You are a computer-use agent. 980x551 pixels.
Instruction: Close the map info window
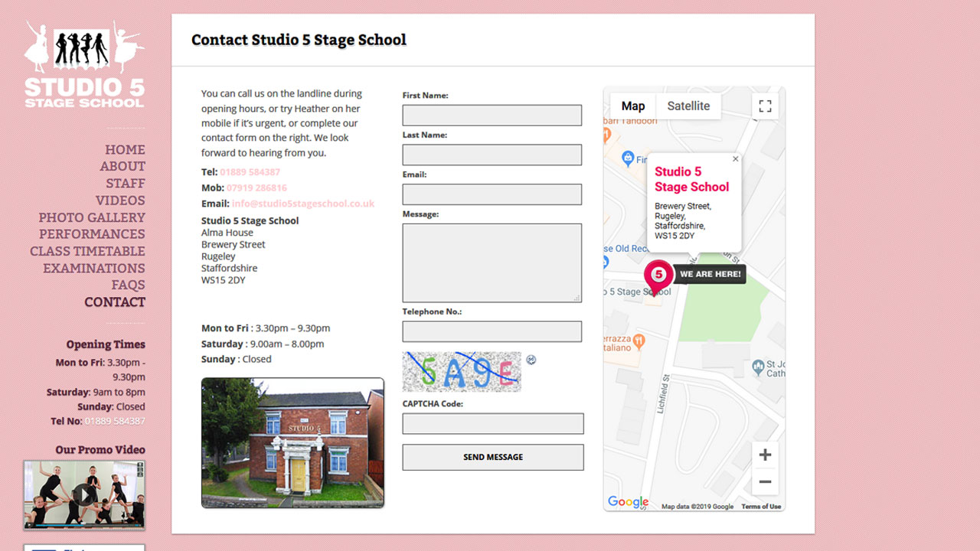[x=736, y=159]
